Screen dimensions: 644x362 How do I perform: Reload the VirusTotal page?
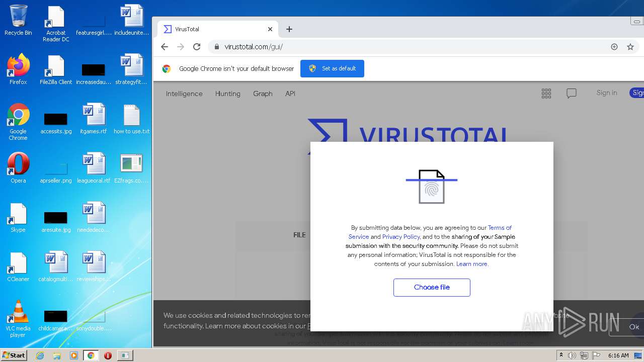197,47
